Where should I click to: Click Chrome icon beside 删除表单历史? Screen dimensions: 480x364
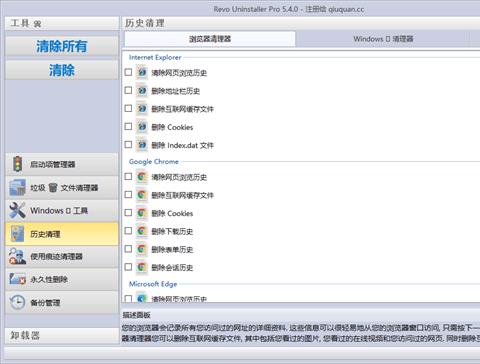[142, 249]
